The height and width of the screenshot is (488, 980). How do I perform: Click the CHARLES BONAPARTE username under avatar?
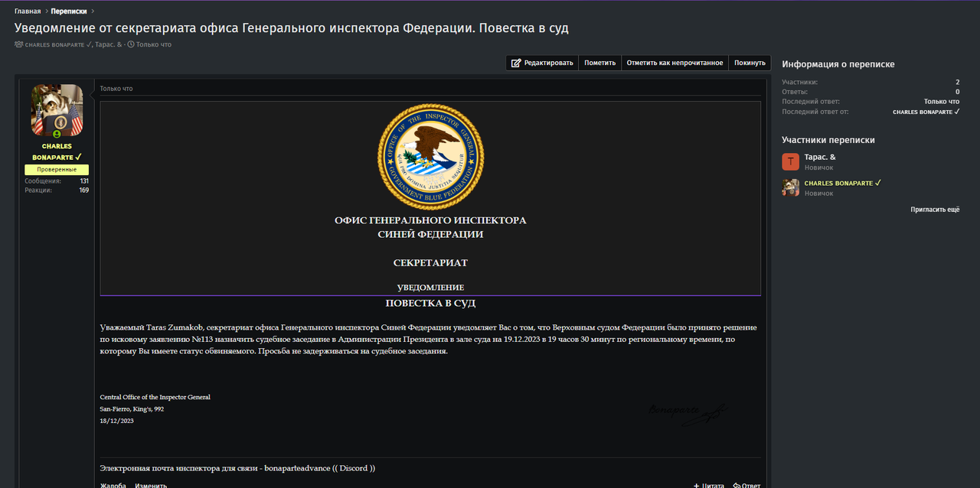pos(57,151)
